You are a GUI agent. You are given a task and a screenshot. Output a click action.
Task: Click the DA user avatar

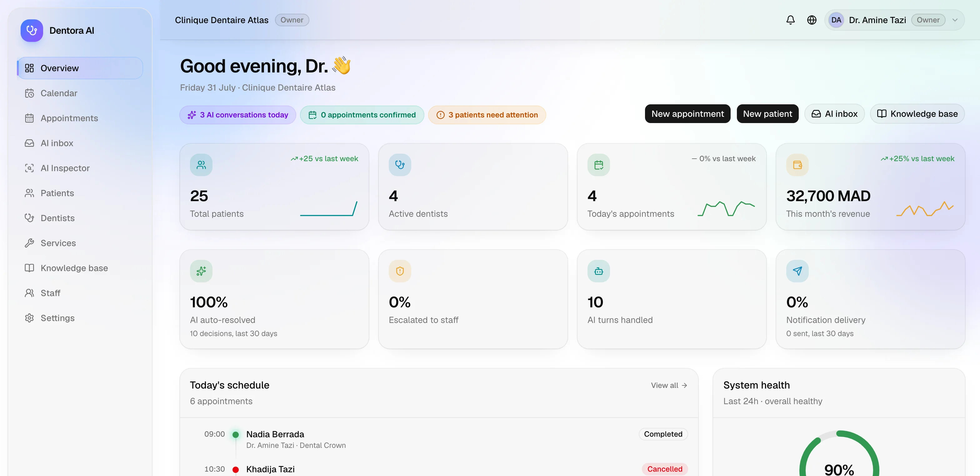pos(836,20)
